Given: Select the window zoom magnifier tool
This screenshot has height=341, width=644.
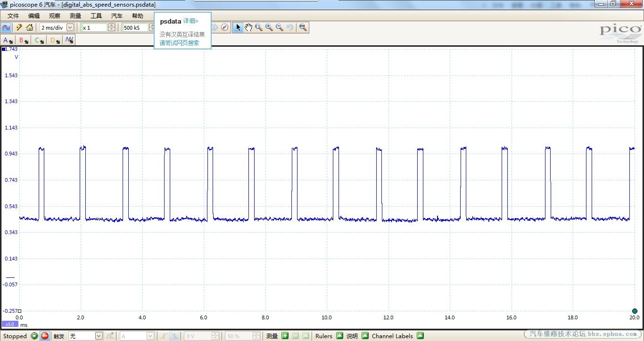Looking at the screenshot, I should coord(259,27).
